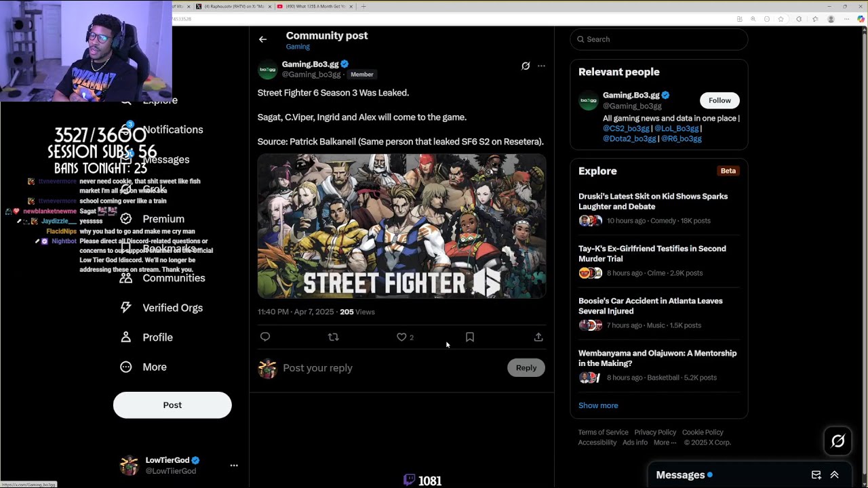Expand the footer More options
868x488 pixels.
[665, 443]
